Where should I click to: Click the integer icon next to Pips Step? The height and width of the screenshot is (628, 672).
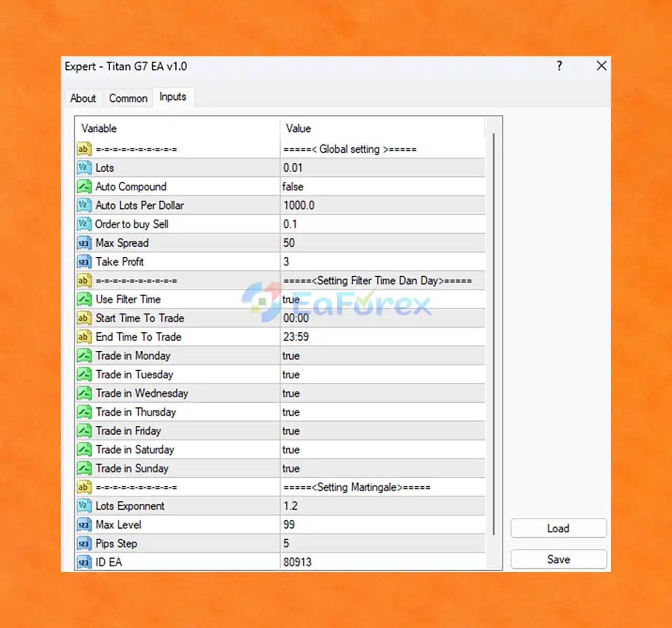click(84, 543)
